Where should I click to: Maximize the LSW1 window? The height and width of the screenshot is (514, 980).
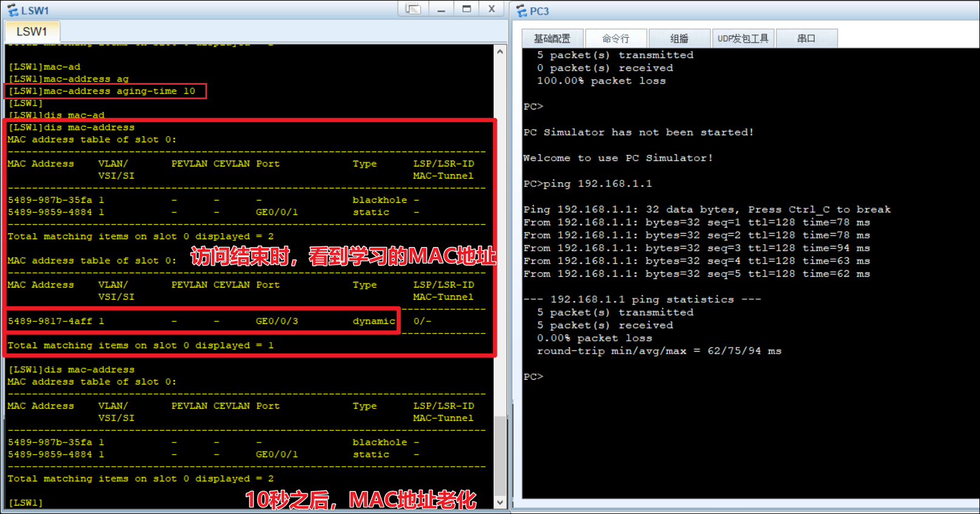click(466, 8)
